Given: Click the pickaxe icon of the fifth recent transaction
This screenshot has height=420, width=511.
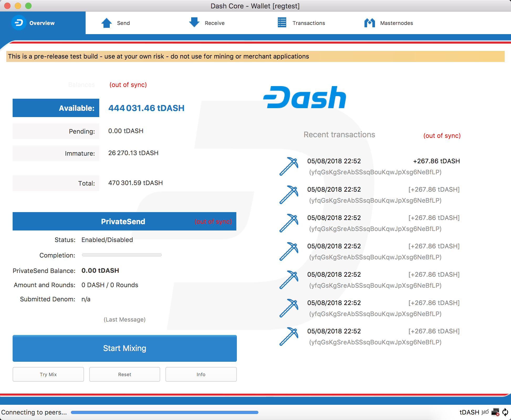Looking at the screenshot, I should pos(289,280).
